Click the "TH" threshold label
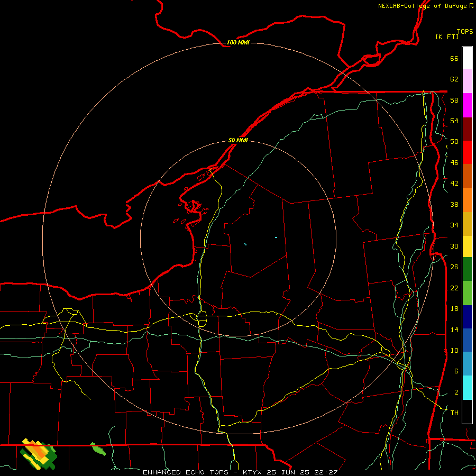The width and height of the screenshot is (476, 476). point(454,413)
